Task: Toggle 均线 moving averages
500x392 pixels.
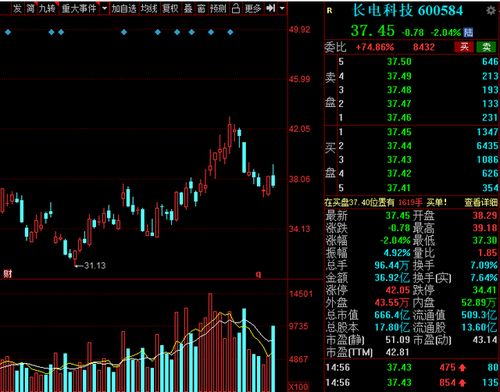Action: [148, 8]
